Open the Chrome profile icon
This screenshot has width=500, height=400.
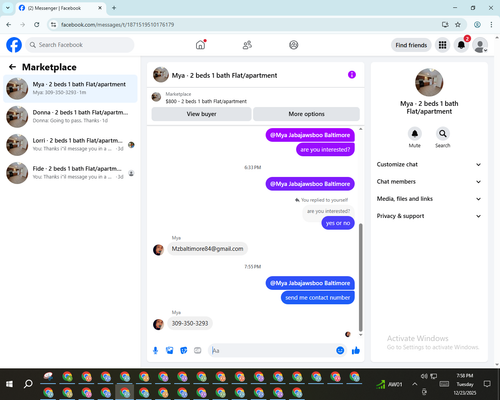[477, 25]
